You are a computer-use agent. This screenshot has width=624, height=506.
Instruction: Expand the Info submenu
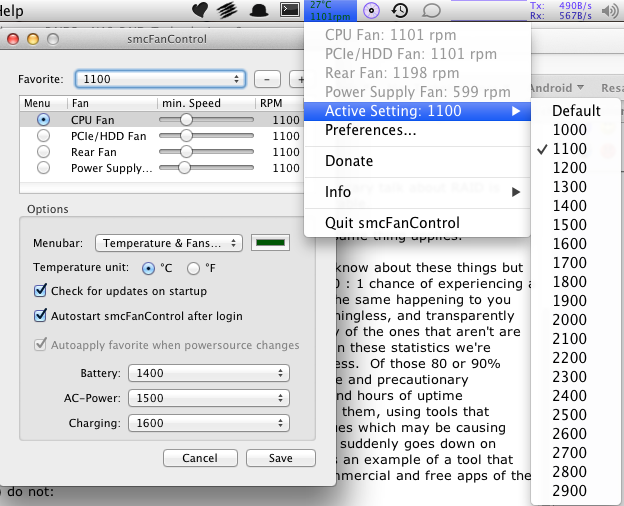click(417, 192)
